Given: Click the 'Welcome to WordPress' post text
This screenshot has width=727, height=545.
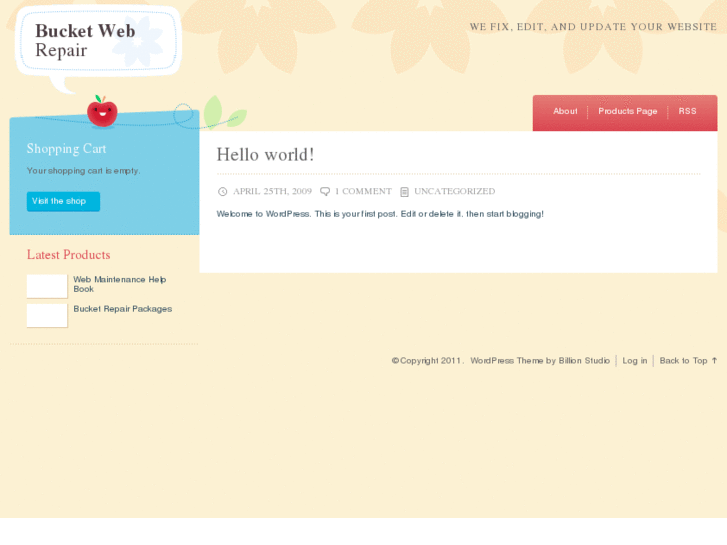Looking at the screenshot, I should click(380, 214).
